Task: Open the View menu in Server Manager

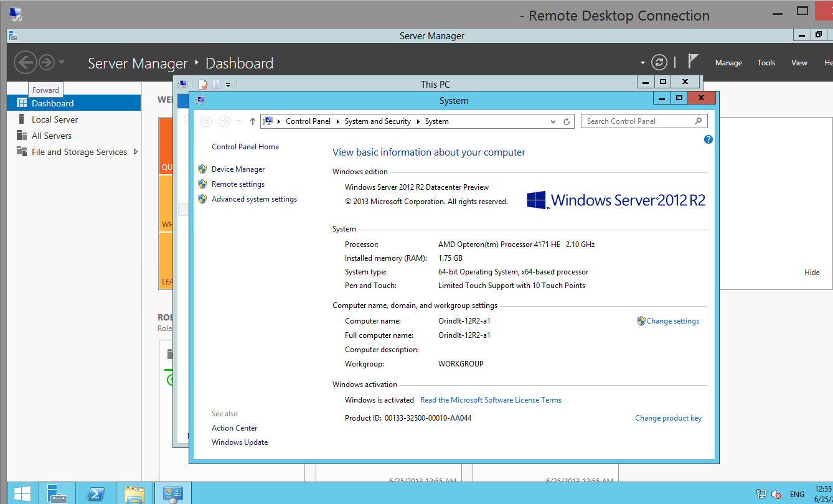Action: (799, 63)
